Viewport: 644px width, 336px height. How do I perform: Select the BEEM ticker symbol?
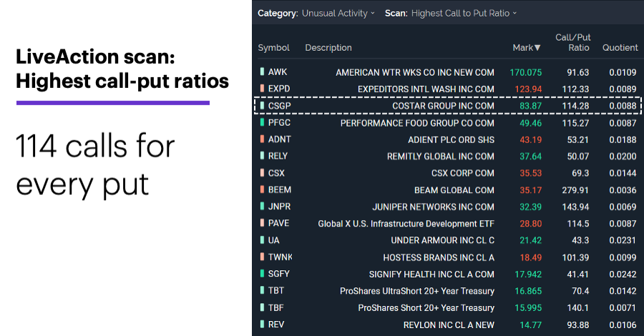tap(280, 190)
